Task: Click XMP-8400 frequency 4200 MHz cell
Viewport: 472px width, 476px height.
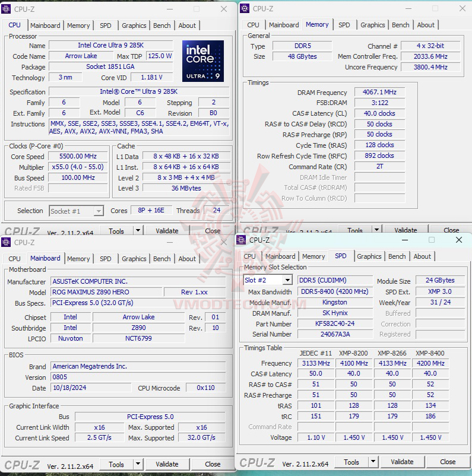Action: coord(430,363)
